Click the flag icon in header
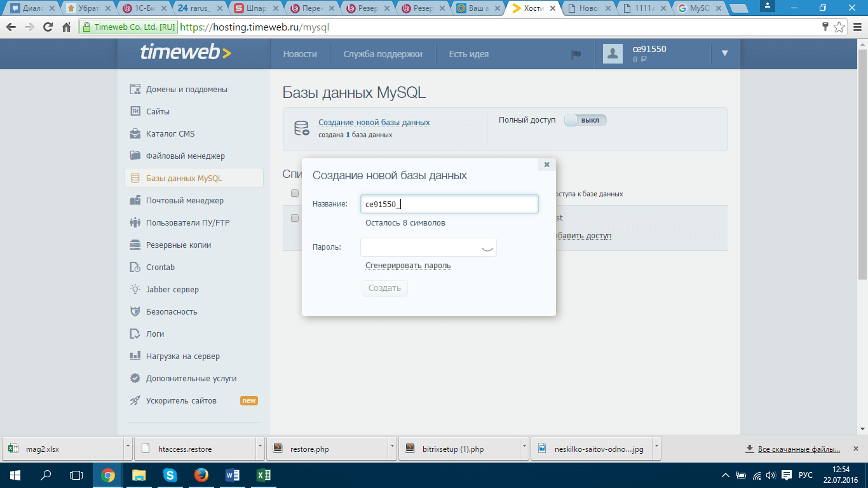 pyautogui.click(x=576, y=55)
